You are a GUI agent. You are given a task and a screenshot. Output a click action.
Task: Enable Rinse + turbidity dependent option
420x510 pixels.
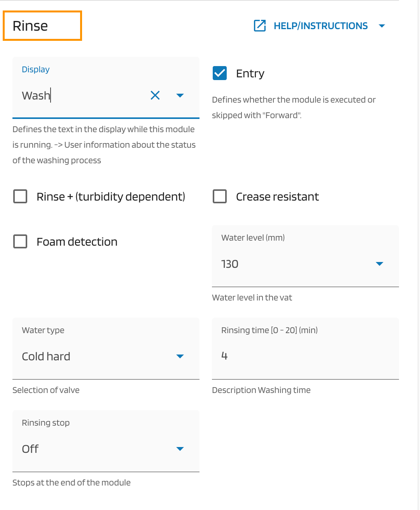[x=20, y=196]
